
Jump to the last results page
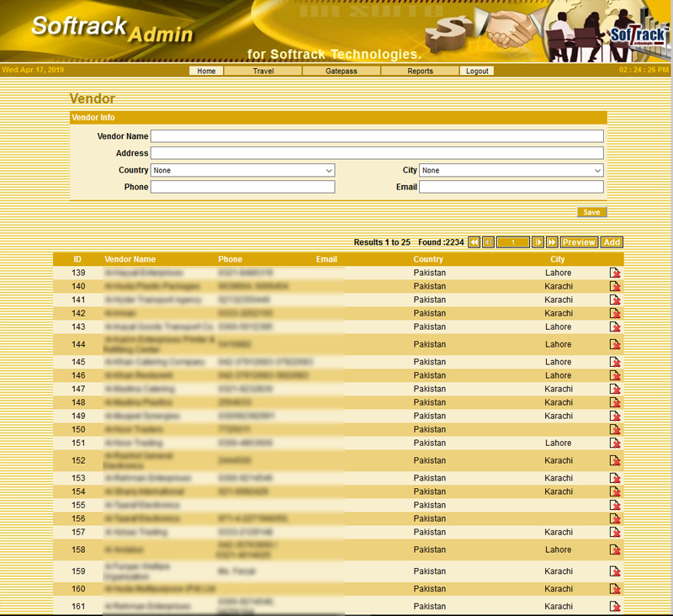552,242
